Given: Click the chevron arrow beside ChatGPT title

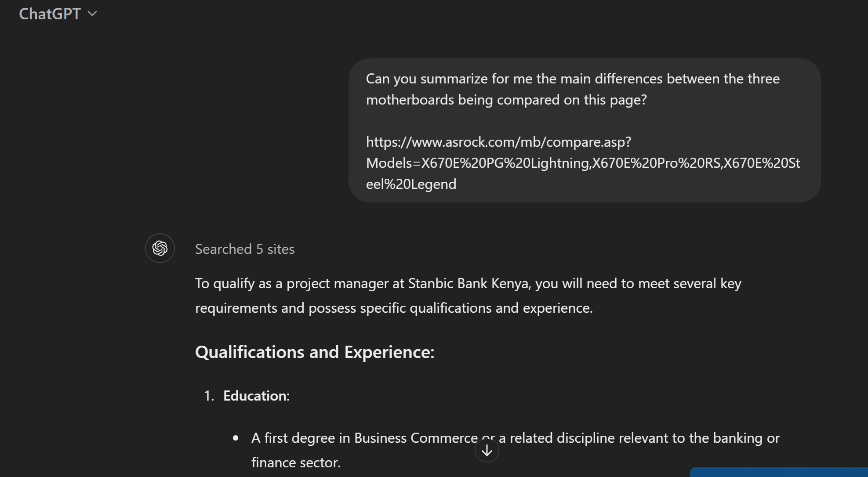Looking at the screenshot, I should tap(92, 14).
